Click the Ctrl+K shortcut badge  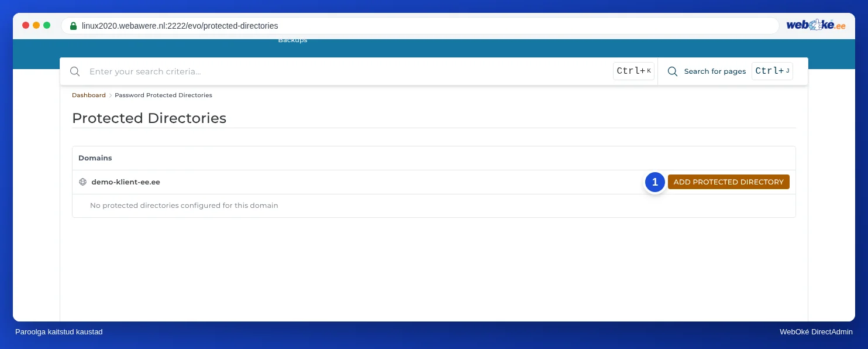pos(633,71)
